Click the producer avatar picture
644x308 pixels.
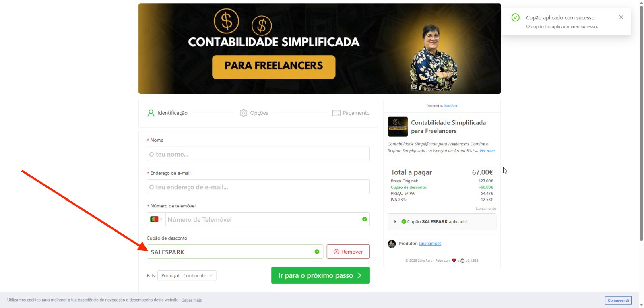pos(392,244)
